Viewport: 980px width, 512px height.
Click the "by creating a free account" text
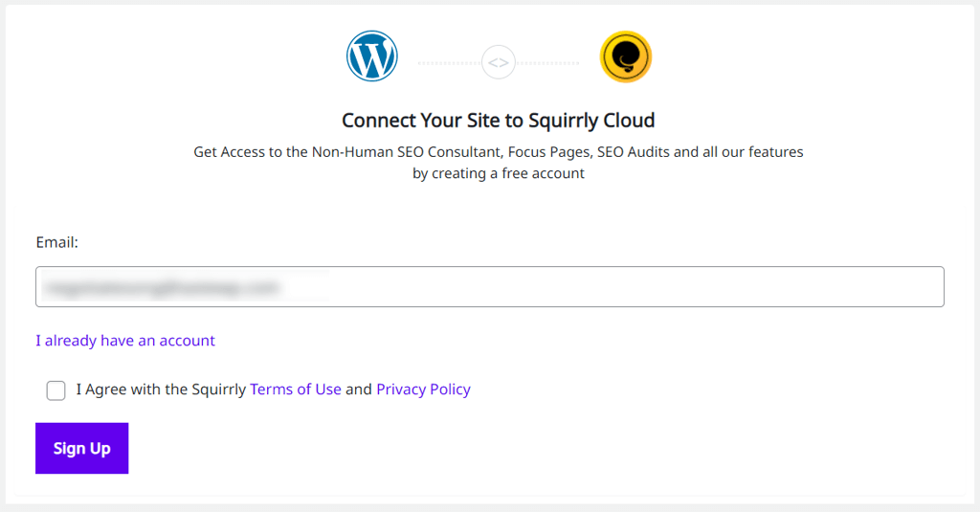pos(498,173)
